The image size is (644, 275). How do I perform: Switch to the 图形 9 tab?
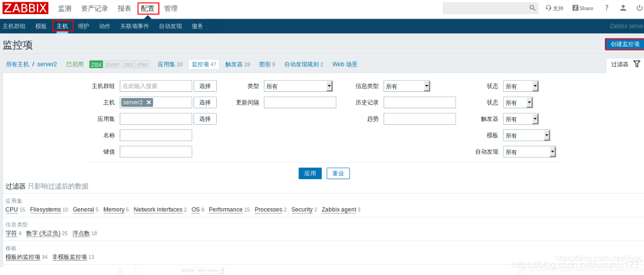point(267,65)
